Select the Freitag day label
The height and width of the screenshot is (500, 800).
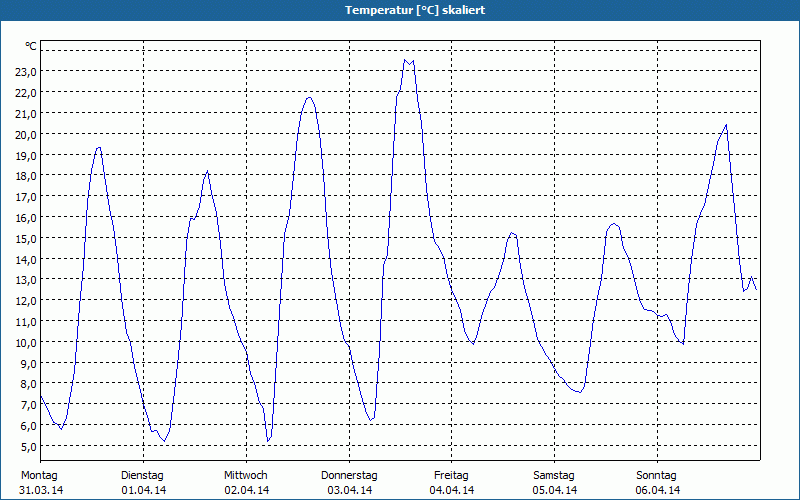tap(452, 476)
